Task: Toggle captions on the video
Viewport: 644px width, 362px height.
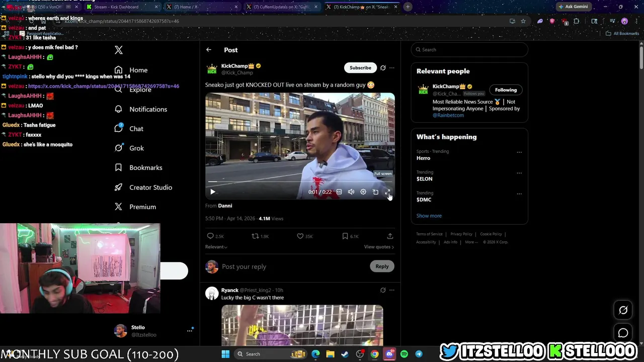Action: point(339,192)
